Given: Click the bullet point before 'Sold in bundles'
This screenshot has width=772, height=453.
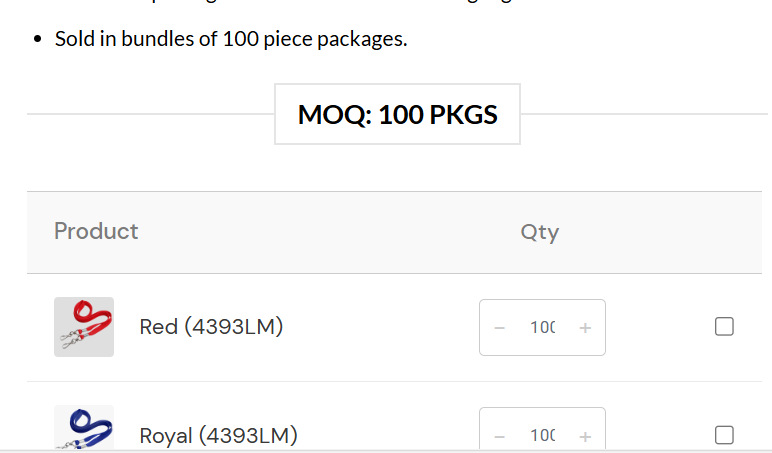Looking at the screenshot, I should pyautogui.click(x=38, y=41).
